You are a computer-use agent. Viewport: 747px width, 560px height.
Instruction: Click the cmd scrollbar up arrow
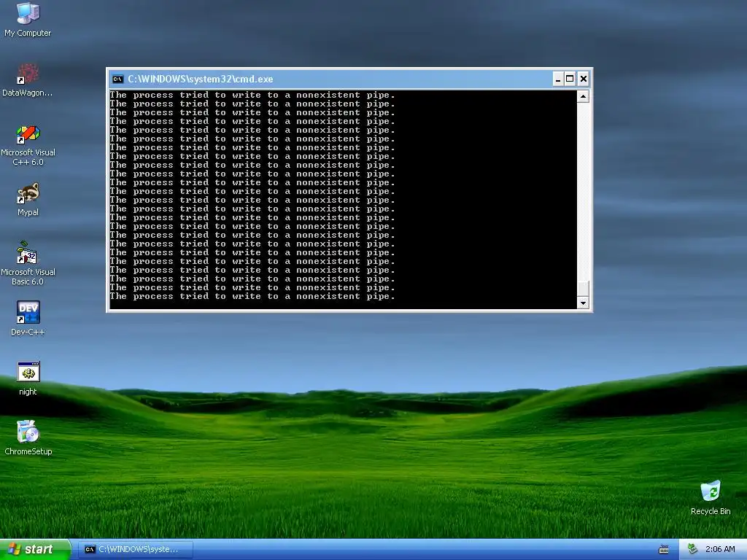point(583,97)
